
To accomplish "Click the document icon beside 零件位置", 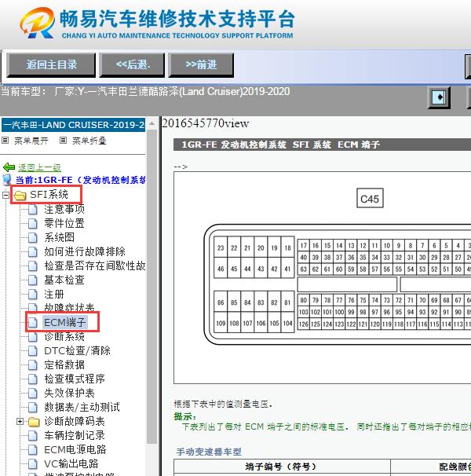I will coord(33,223).
